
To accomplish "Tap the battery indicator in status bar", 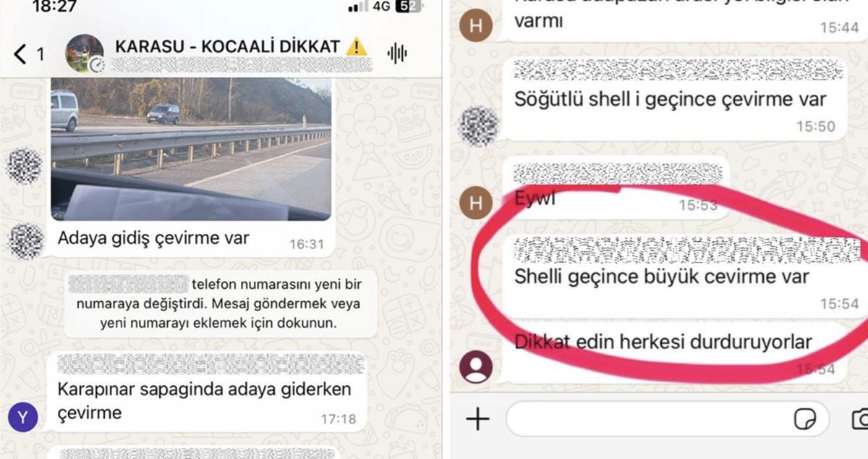I will [x=409, y=7].
